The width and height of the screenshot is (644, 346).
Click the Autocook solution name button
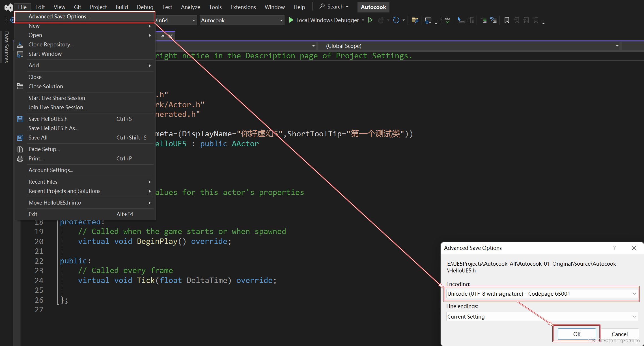(373, 7)
